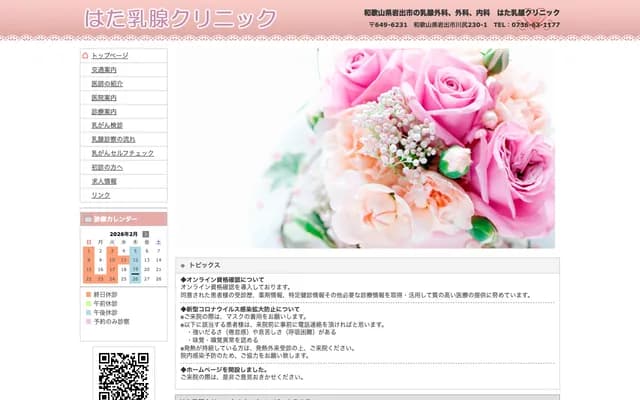Click the QR code image

point(124,376)
